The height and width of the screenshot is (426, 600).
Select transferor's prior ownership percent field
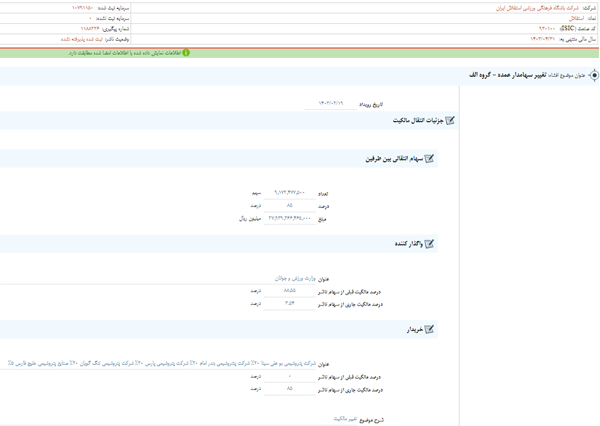click(x=289, y=291)
